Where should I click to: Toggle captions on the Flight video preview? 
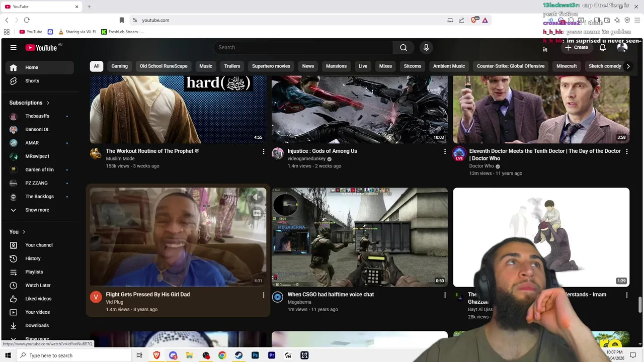(257, 213)
